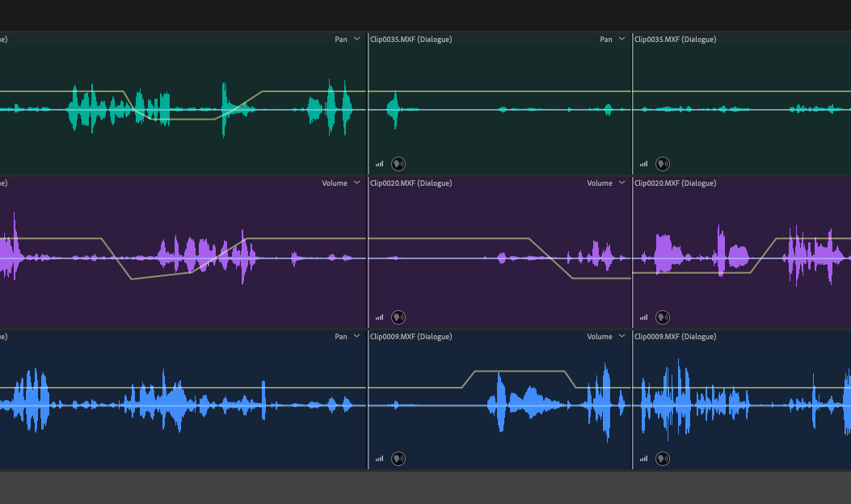Click Dialogue badge on middle Clip0035.MXF clip
Image resolution: width=851 pixels, height=504 pixels.
point(398,164)
